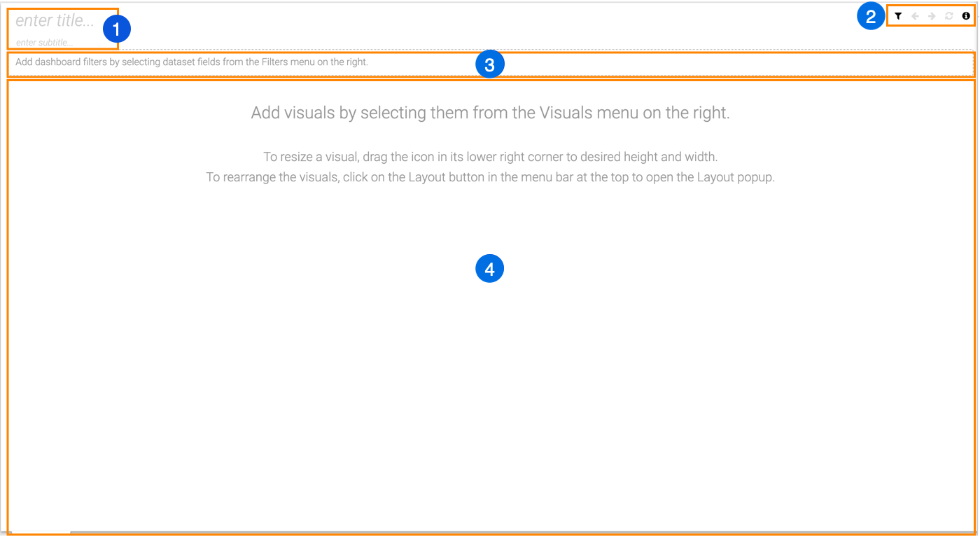This screenshot has height=537, width=980.
Task: Click the 'enter subtitle...' field
Action: pyautogui.click(x=44, y=43)
